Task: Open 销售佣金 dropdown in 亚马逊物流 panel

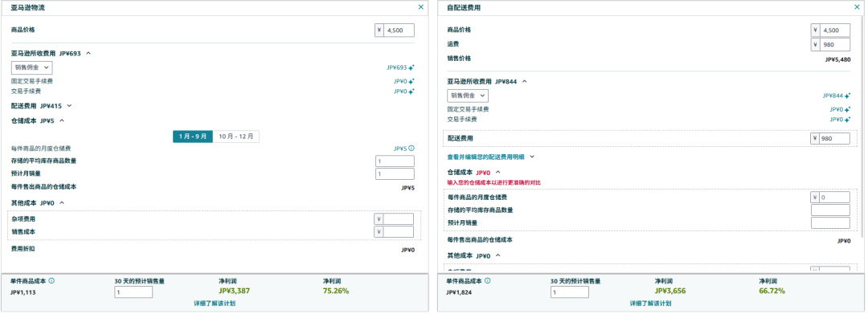Action: pos(32,67)
